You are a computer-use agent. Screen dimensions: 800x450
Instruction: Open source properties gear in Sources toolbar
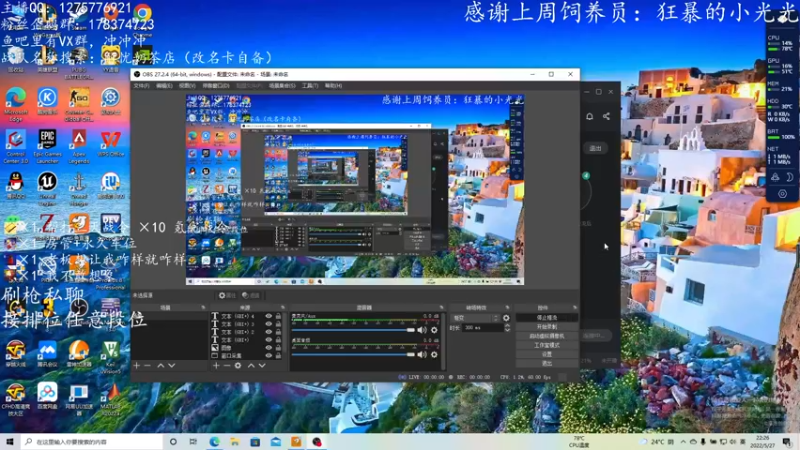click(x=238, y=365)
